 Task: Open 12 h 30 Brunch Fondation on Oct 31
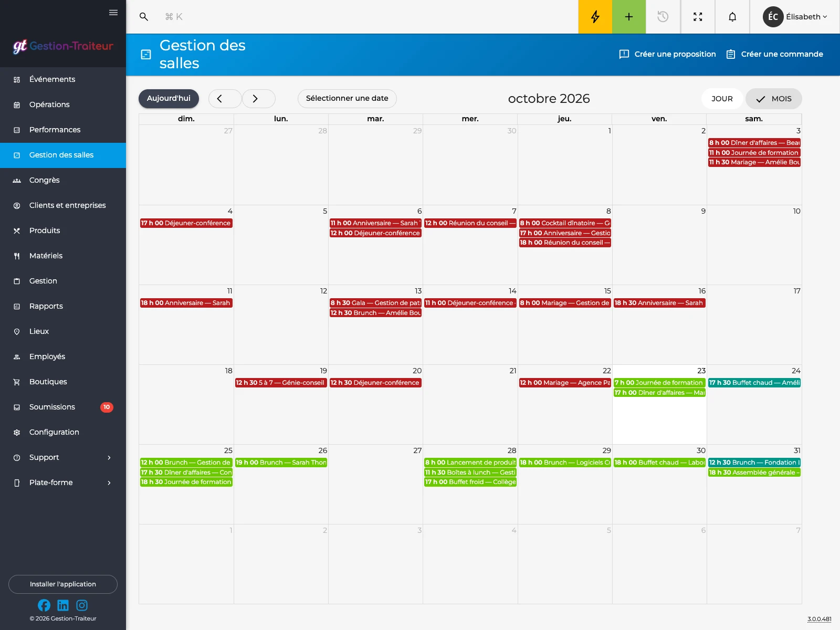pyautogui.click(x=754, y=463)
